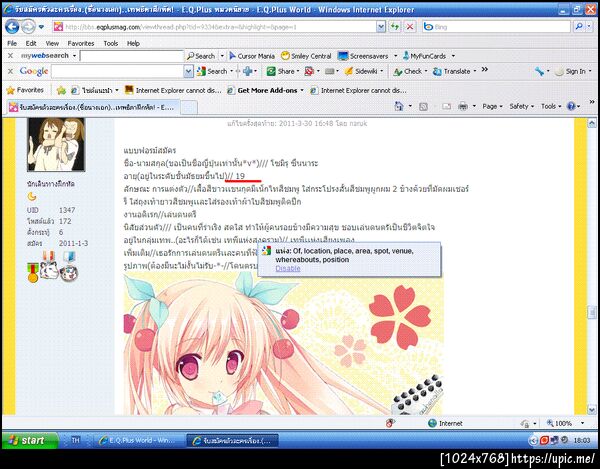The image size is (600, 469).
Task: Open the File menu
Action: click(x=12, y=43)
